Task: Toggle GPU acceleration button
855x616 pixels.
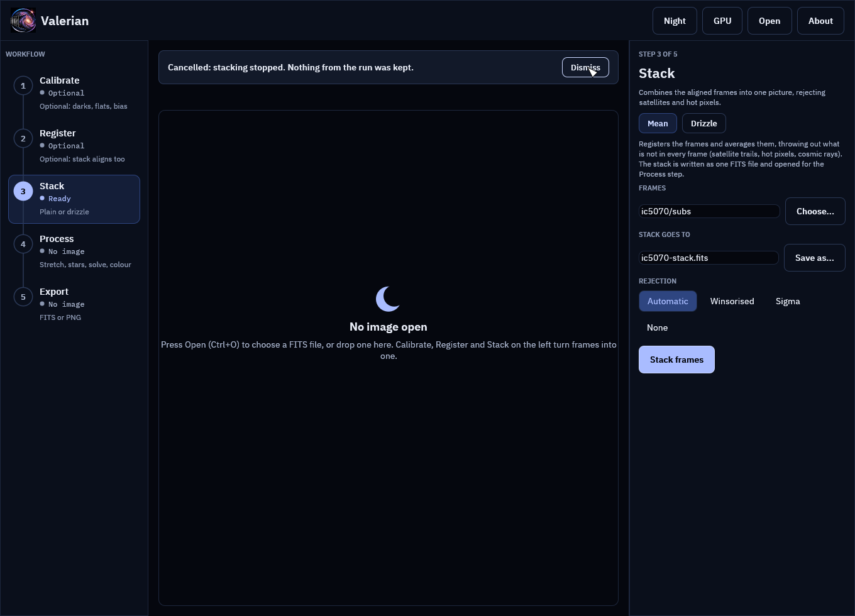Action: [x=722, y=21]
